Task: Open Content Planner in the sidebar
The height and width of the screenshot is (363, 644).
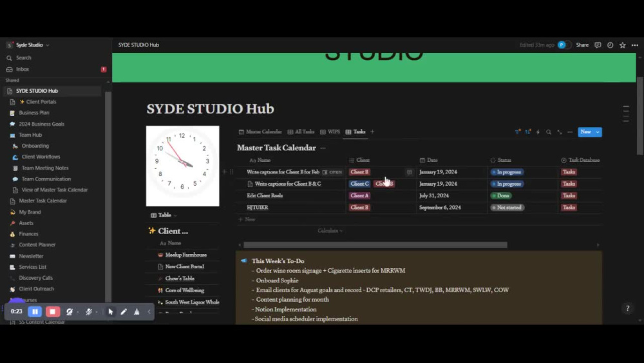Action: click(37, 244)
